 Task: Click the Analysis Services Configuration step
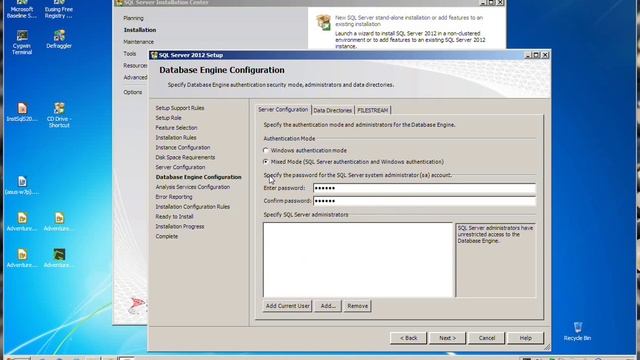(x=193, y=187)
